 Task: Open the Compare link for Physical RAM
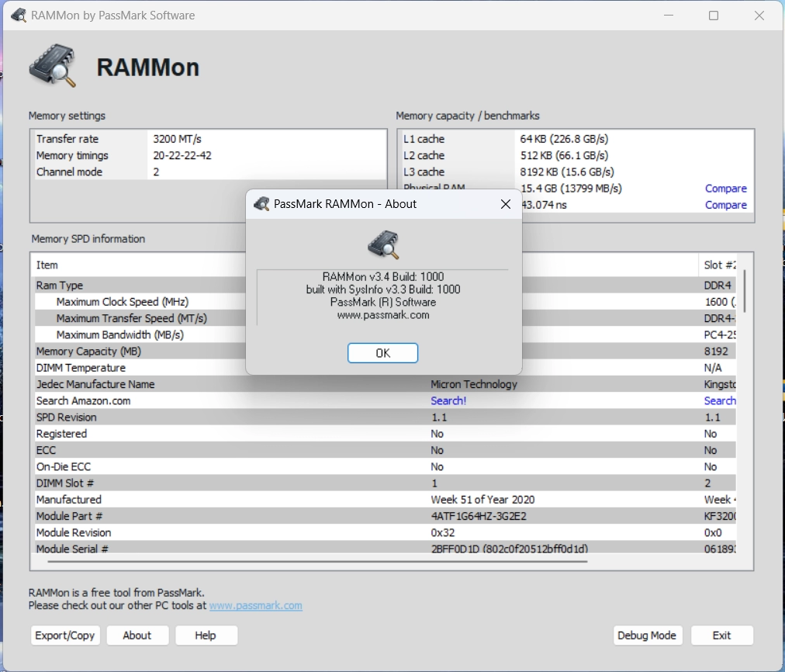[x=725, y=189]
